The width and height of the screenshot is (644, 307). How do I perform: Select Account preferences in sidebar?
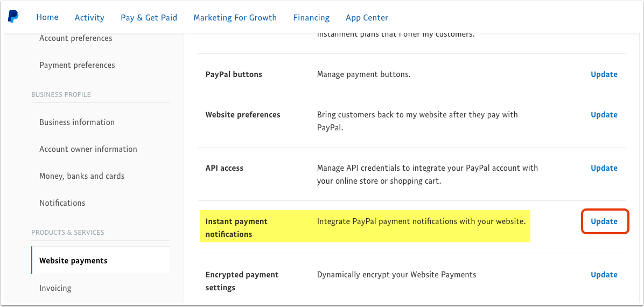[75, 38]
